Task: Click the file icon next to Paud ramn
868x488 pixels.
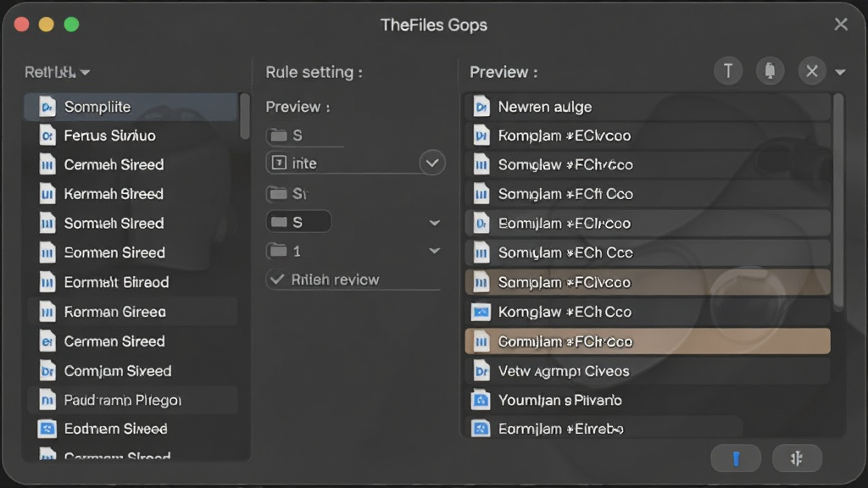Action: 47,400
